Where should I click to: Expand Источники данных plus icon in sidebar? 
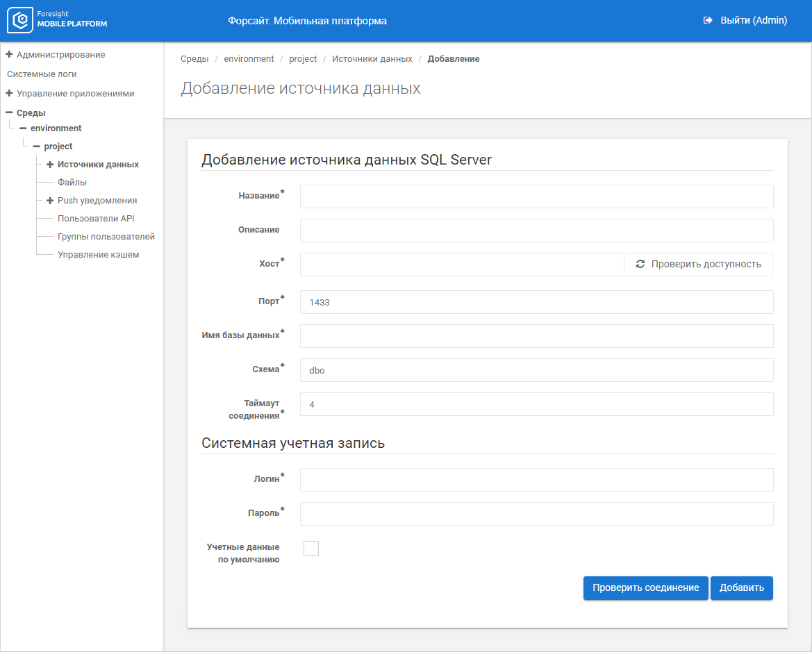coord(50,164)
